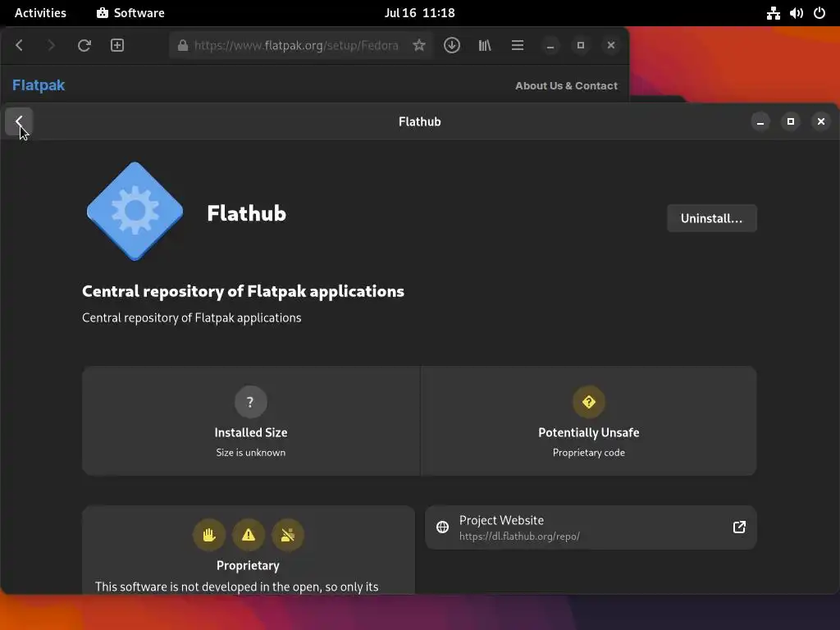Open the clock and calendar panel
The height and width of the screenshot is (630, 840).
pos(419,13)
